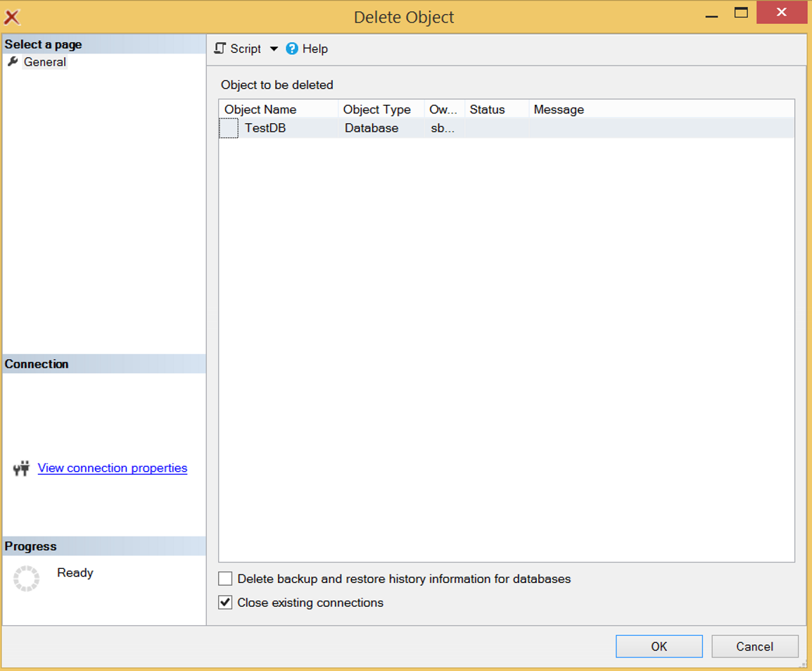
Task: Click the Message column header
Action: [x=661, y=109]
